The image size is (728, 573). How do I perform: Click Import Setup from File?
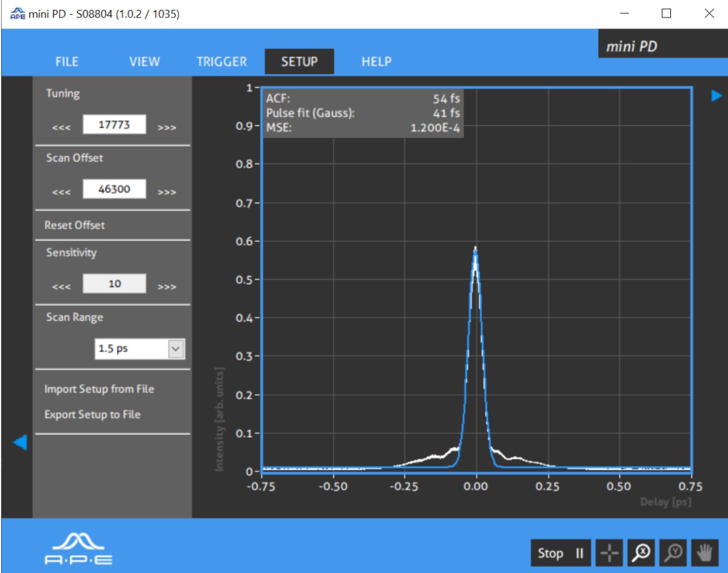[x=99, y=389]
